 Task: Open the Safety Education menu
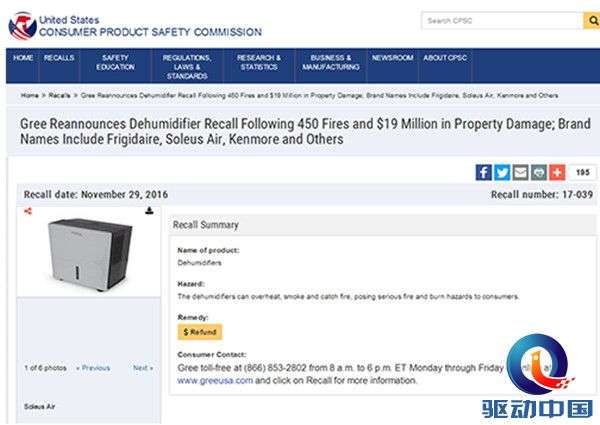[x=115, y=62]
